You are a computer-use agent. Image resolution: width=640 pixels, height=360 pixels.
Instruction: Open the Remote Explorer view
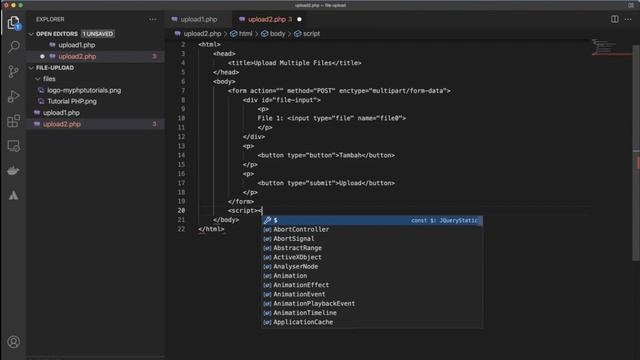pyautogui.click(x=13, y=146)
